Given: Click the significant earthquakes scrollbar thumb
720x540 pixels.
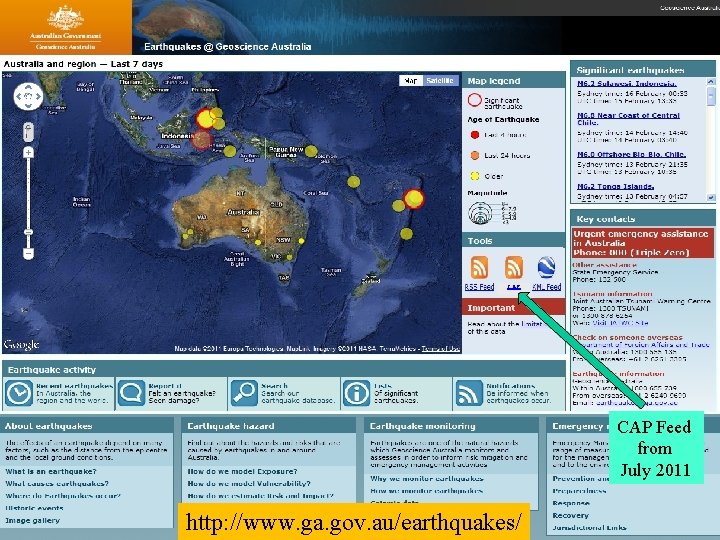Looking at the screenshot, I should [711, 96].
